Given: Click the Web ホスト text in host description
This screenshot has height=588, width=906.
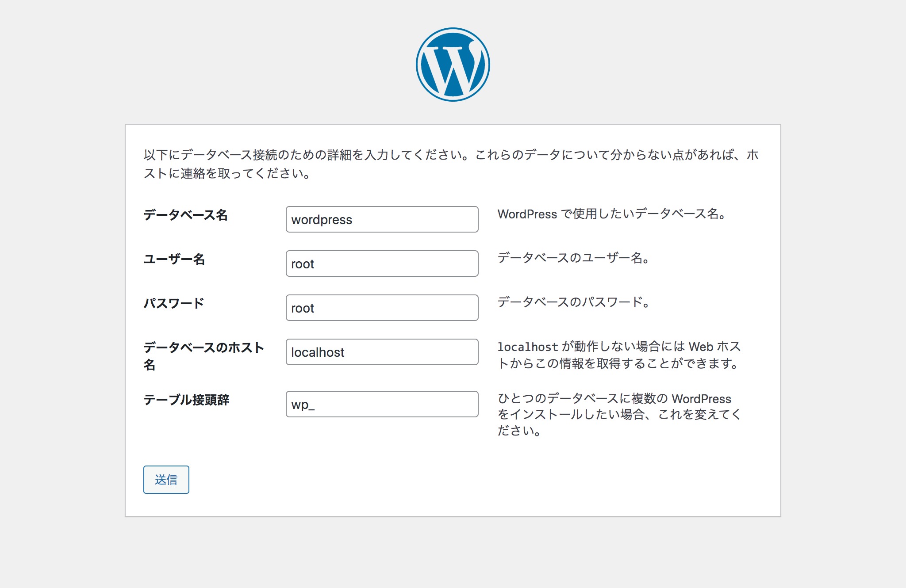Looking at the screenshot, I should pyautogui.click(x=714, y=347).
